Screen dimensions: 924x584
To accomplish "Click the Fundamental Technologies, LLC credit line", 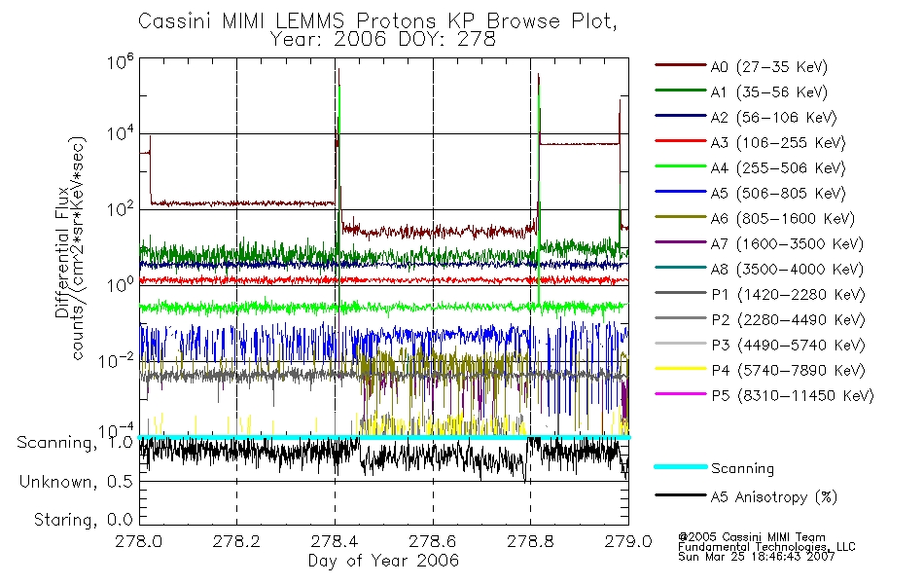I will pos(766,547).
